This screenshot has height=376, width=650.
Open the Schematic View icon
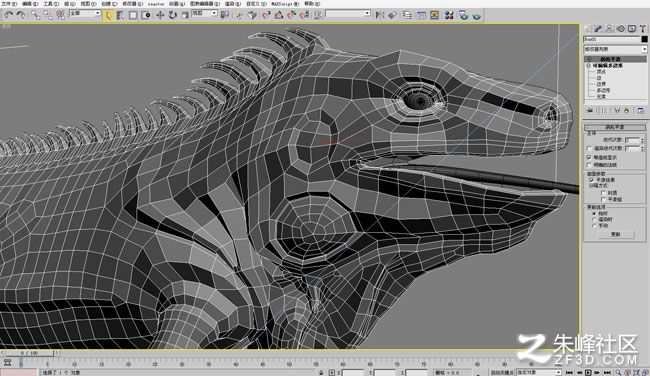[434, 15]
